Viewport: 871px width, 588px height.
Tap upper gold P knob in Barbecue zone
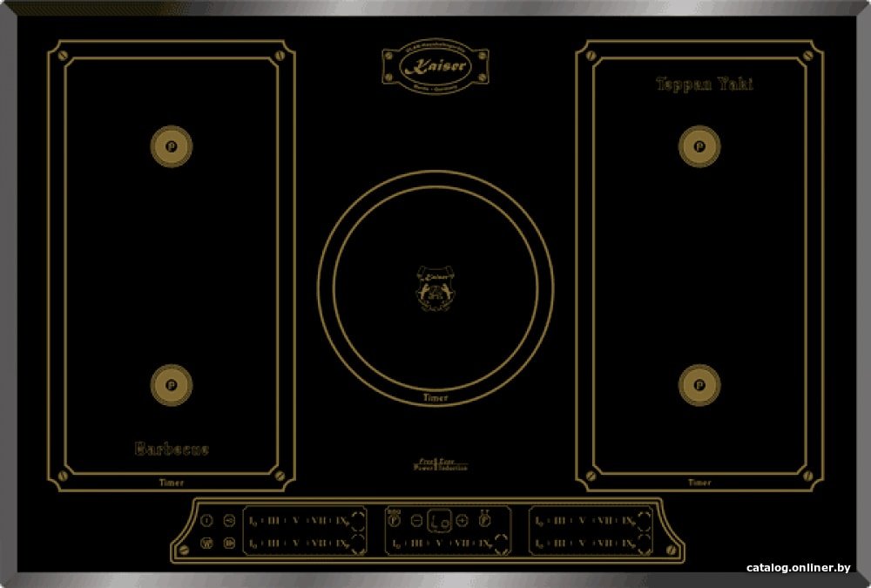click(x=171, y=146)
